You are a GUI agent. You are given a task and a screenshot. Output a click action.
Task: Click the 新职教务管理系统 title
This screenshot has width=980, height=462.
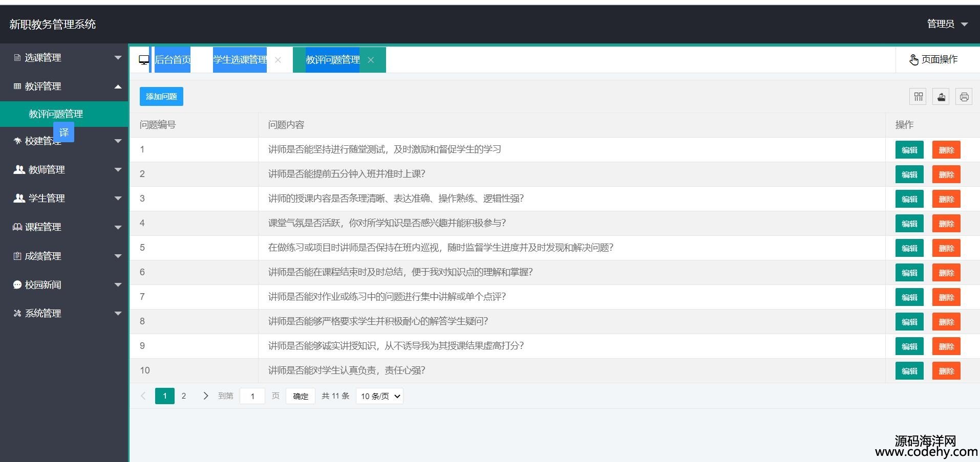[53, 24]
